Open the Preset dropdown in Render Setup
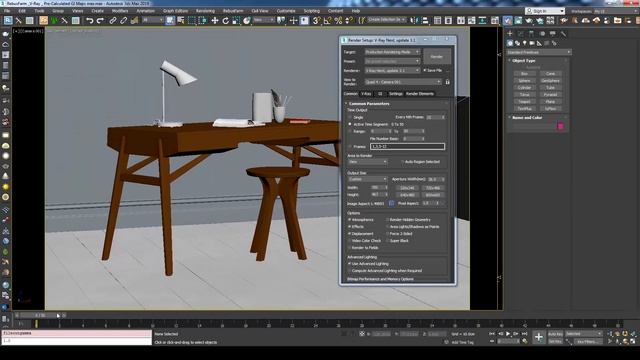This screenshot has height=360, width=640. 392,61
